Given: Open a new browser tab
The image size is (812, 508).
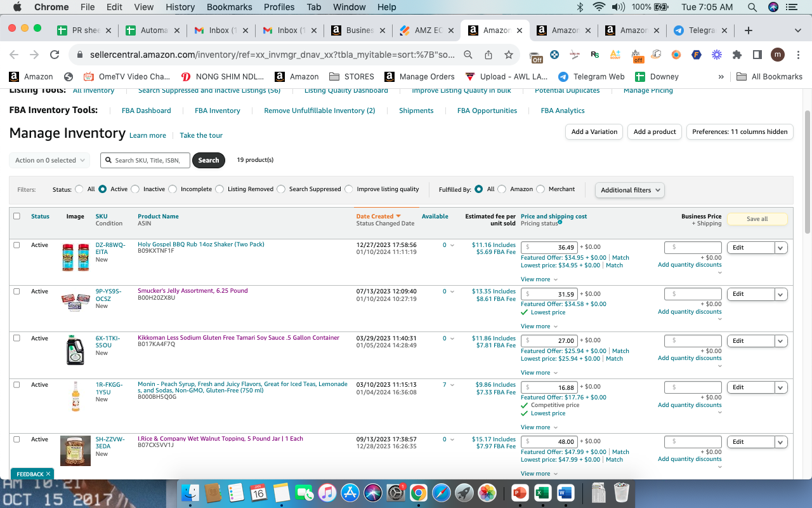Looking at the screenshot, I should click(x=749, y=30).
